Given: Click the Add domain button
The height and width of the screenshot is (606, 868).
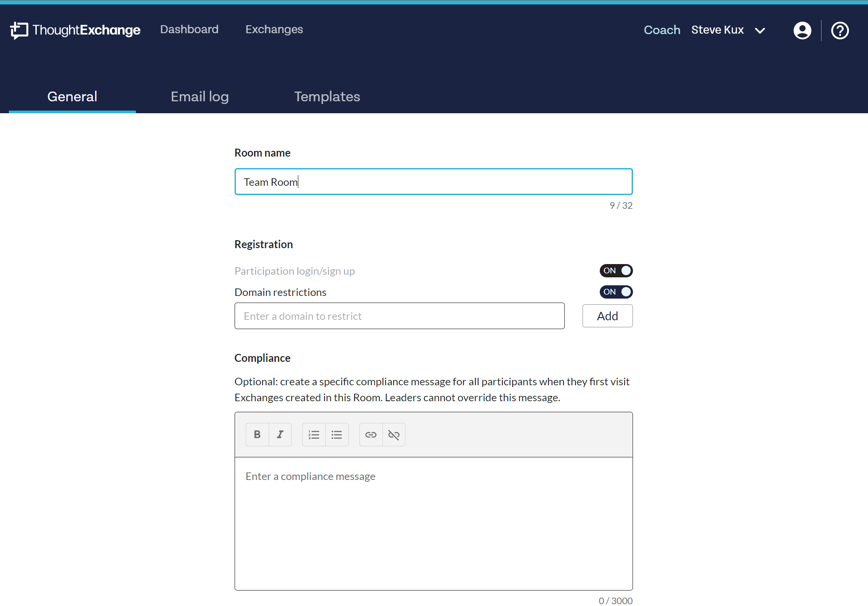Looking at the screenshot, I should pos(607,316).
